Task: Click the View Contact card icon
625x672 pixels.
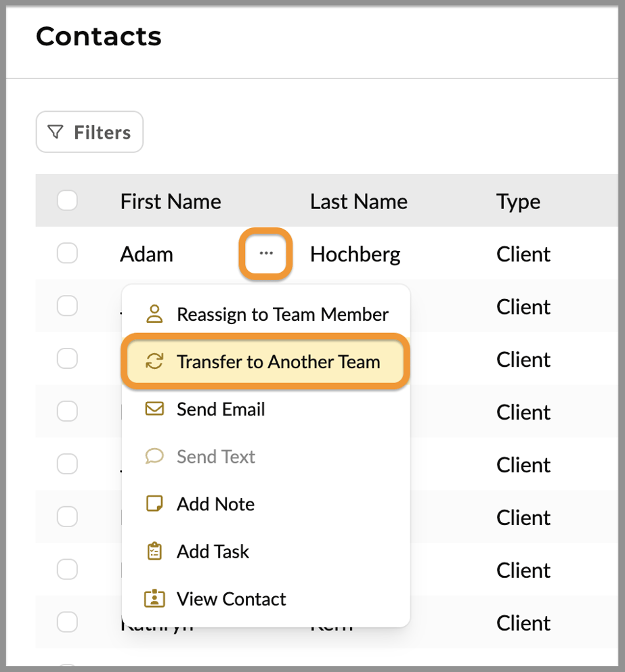Action: coord(156,598)
